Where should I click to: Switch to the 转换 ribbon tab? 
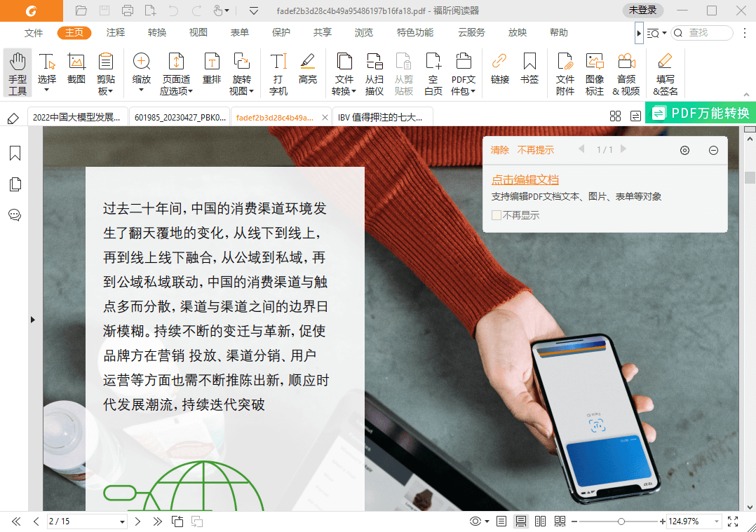(157, 32)
